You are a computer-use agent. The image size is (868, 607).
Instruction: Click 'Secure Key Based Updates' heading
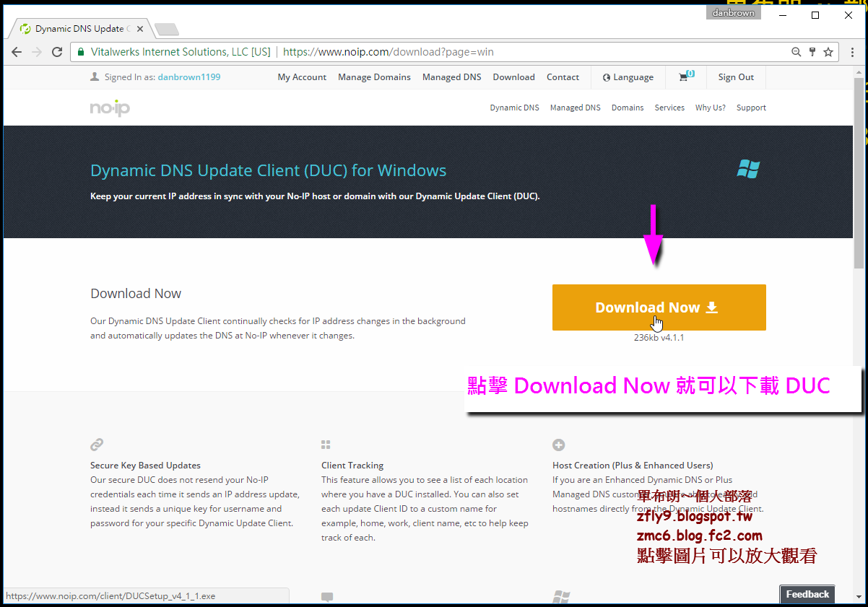click(145, 466)
